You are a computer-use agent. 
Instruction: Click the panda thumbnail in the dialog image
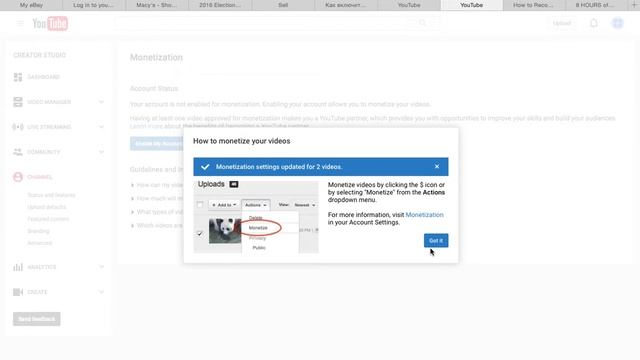[x=225, y=231]
